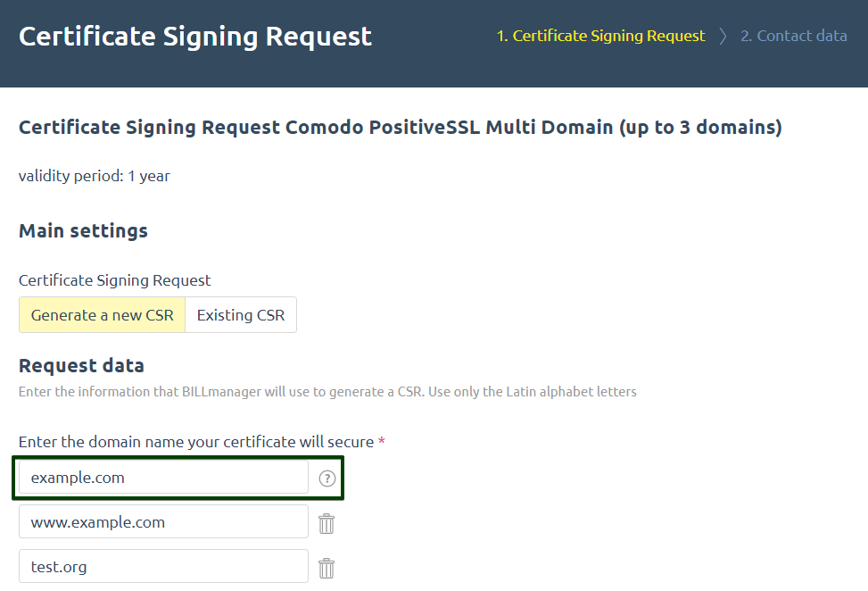
Task: Focus the example.com domain input field
Action: 163,477
